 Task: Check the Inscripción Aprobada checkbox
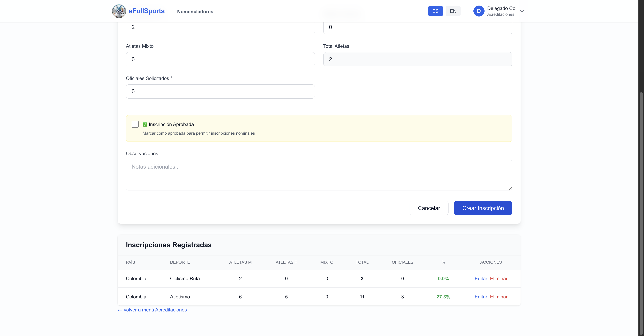pos(135,124)
